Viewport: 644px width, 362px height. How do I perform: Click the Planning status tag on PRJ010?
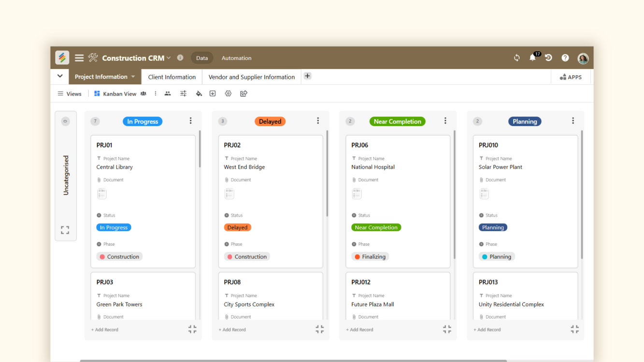click(x=493, y=227)
